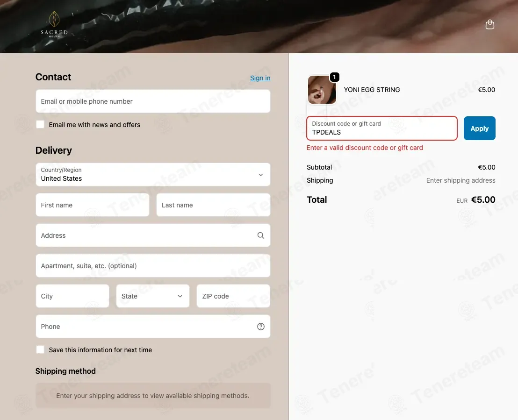This screenshot has height=420, width=518.
Task: Open the Country/Region dropdown
Action: 153,174
